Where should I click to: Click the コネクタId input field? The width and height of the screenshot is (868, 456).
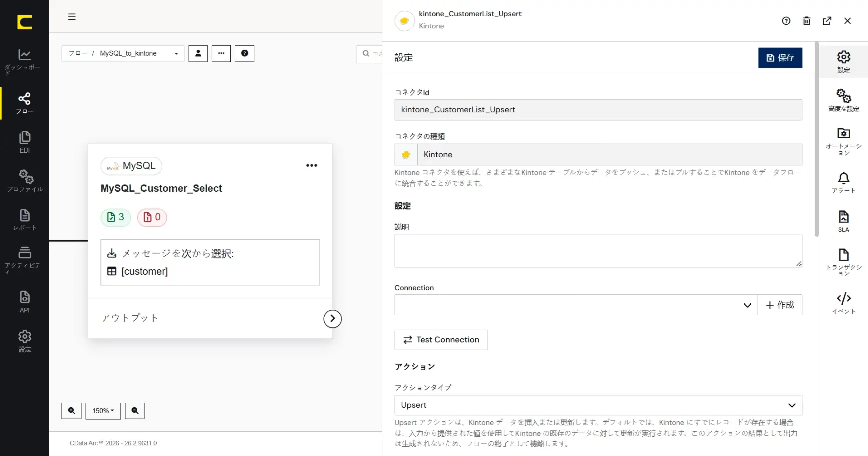[598, 110]
